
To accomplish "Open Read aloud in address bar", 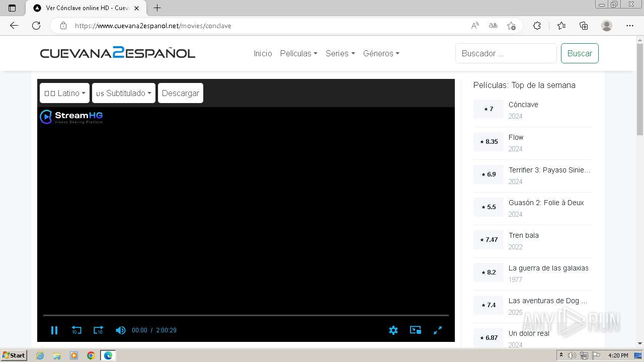I will coord(475,26).
